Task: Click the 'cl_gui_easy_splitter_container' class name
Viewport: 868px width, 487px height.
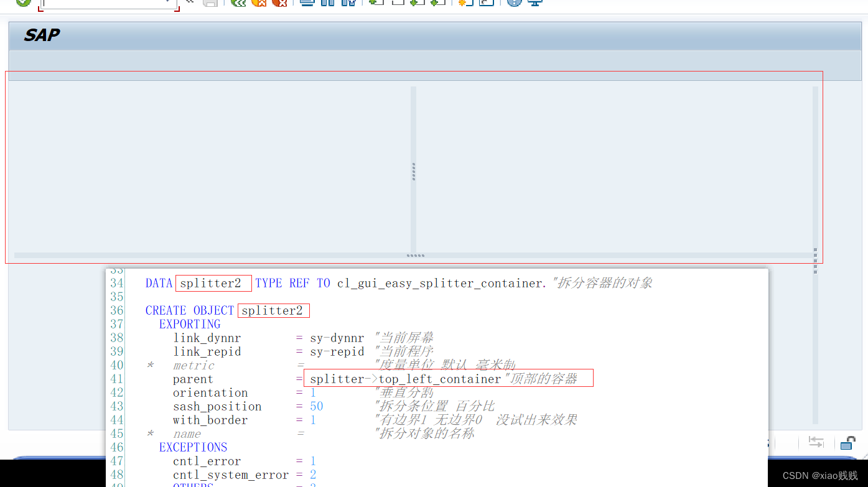Action: coord(441,283)
